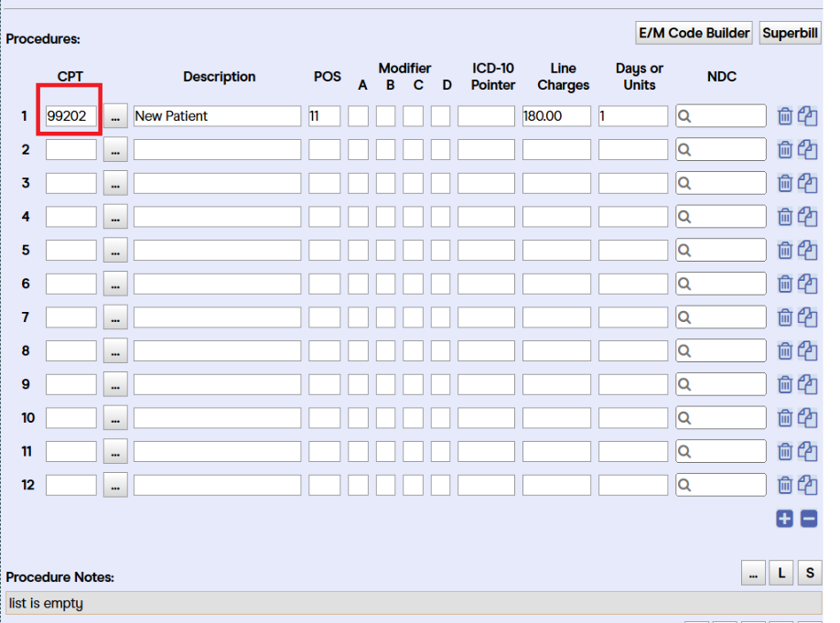Delete procedure row 11 with trash icon
This screenshot has width=840, height=623.
pos(785,452)
